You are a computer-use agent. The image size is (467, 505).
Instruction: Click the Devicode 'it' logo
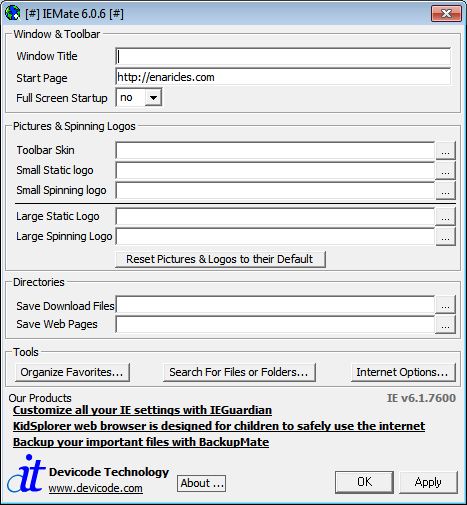click(x=26, y=474)
